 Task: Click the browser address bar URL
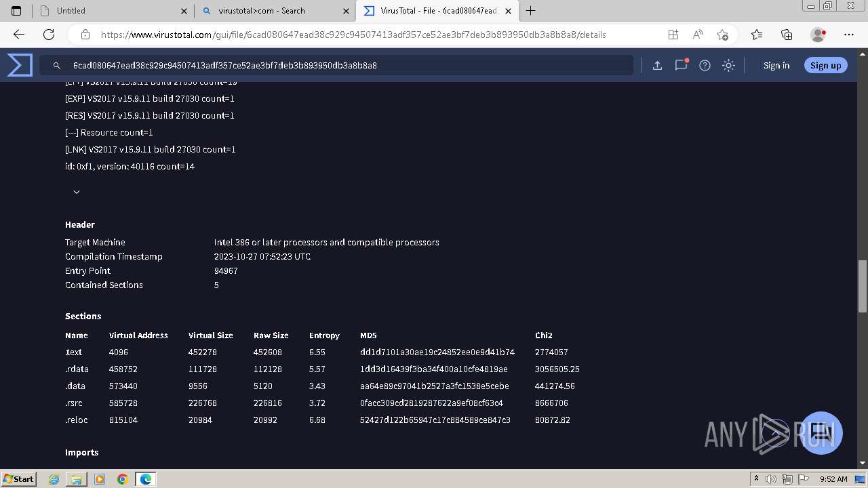click(x=353, y=35)
